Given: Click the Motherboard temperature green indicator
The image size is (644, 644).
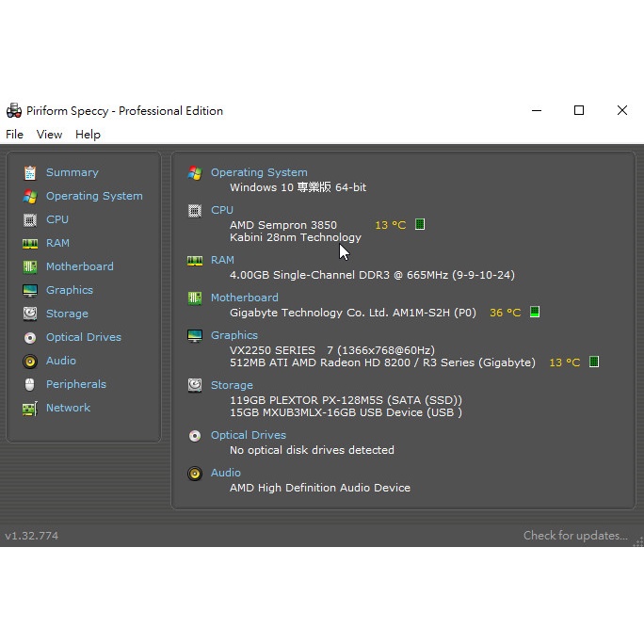Looking at the screenshot, I should [x=535, y=312].
